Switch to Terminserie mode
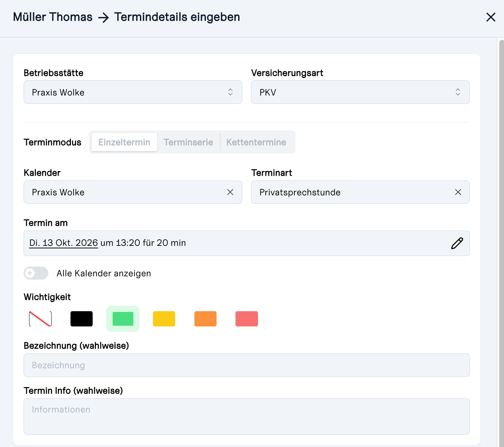The width and height of the screenshot is (504, 447). [188, 142]
